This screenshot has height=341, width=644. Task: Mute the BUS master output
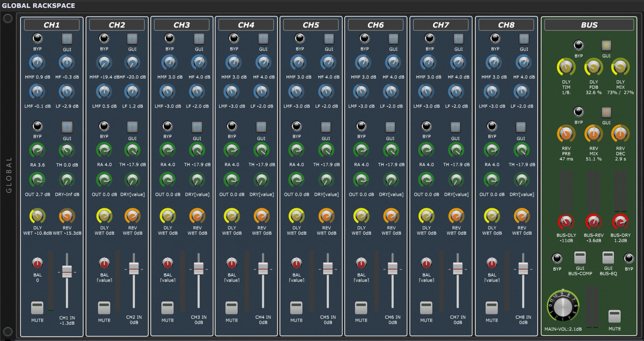point(614,316)
